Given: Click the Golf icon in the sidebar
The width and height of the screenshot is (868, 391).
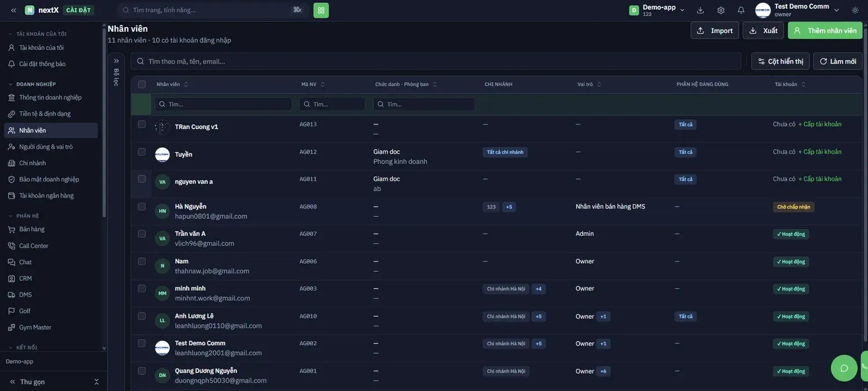Looking at the screenshot, I should [x=12, y=311].
